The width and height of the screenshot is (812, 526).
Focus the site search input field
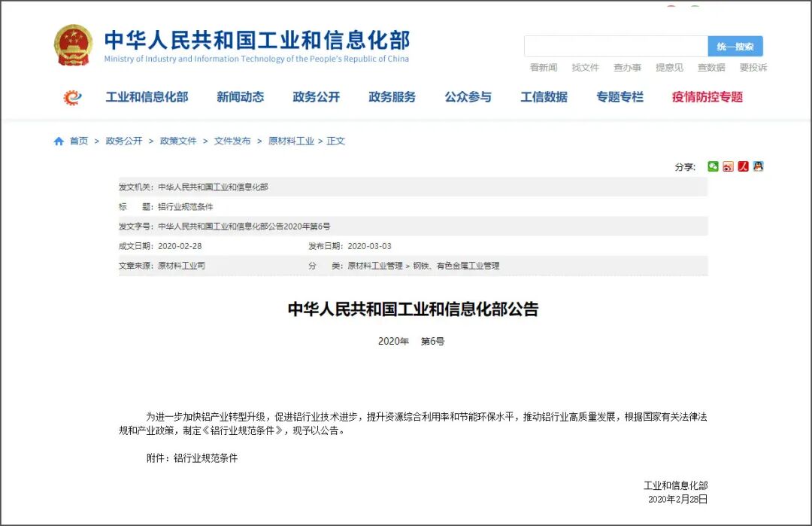pyautogui.click(x=617, y=47)
